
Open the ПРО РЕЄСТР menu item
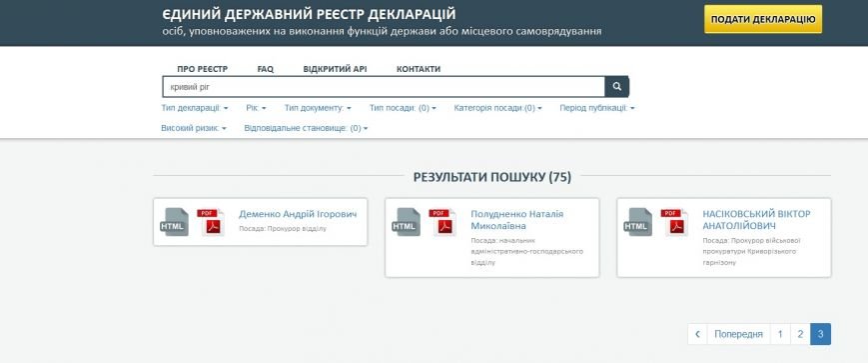[203, 69]
